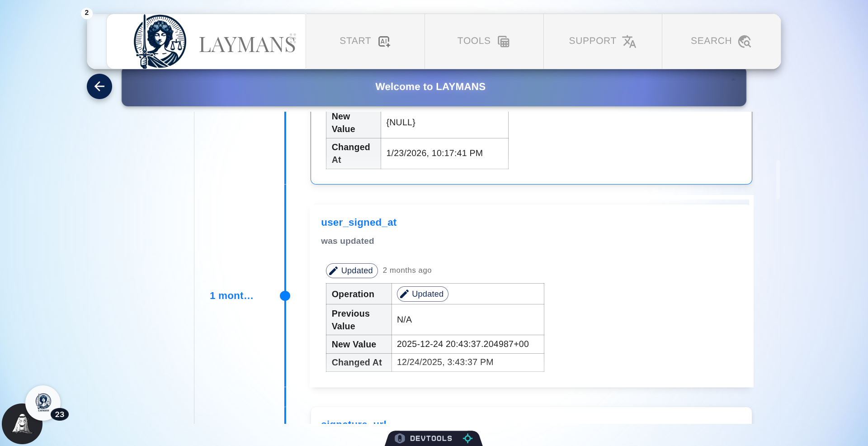Open the TOOLS menu item

(x=473, y=41)
